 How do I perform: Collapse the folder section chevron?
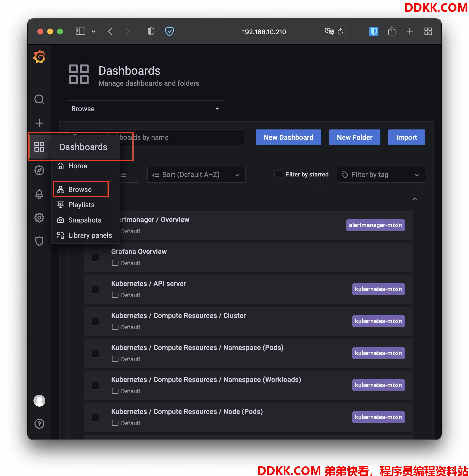click(415, 199)
